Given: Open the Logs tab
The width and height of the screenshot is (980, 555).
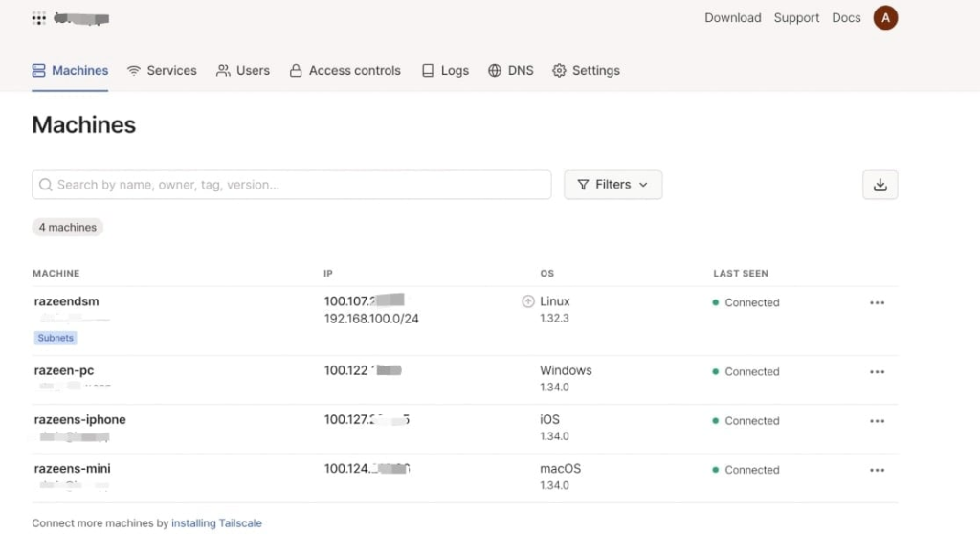Looking at the screenshot, I should [445, 70].
